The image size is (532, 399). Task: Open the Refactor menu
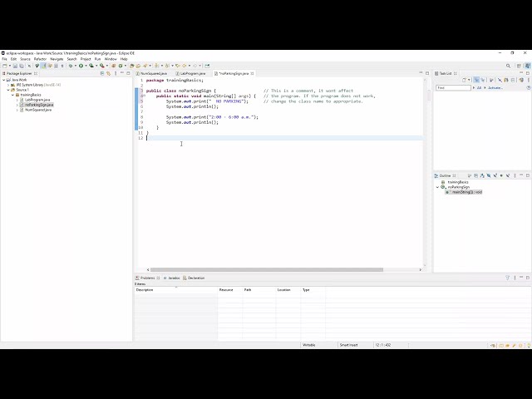[x=40, y=59]
